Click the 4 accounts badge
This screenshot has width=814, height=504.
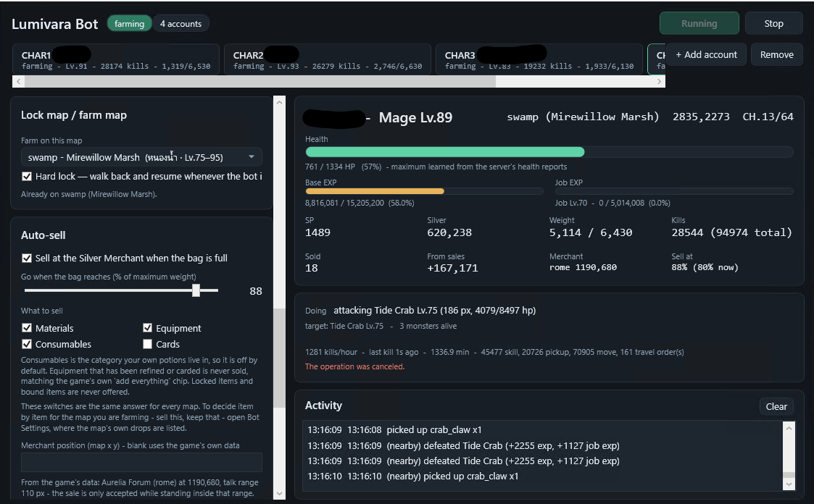pyautogui.click(x=180, y=24)
